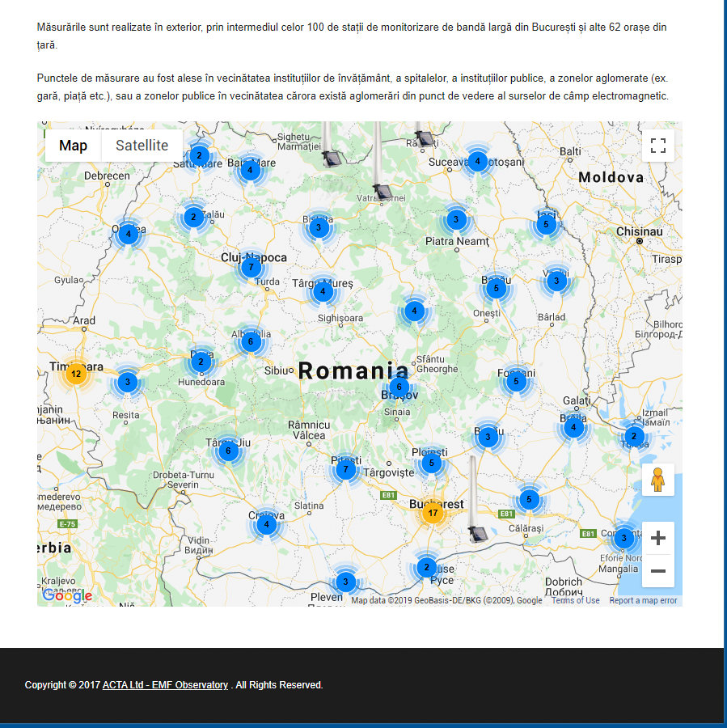The height and width of the screenshot is (728, 727).
Task: Click the Craiova cluster marker showing 4
Action: pos(267,524)
